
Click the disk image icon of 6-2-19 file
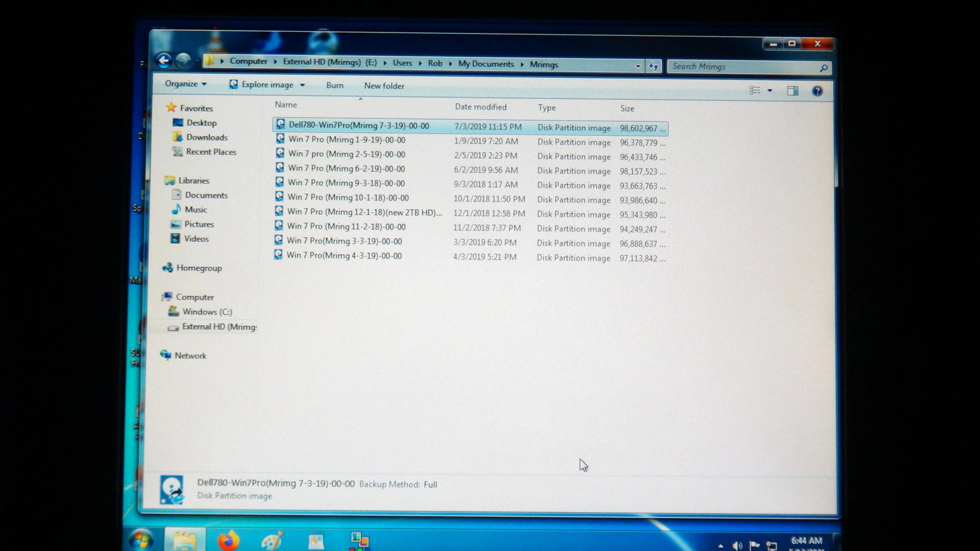click(x=279, y=167)
